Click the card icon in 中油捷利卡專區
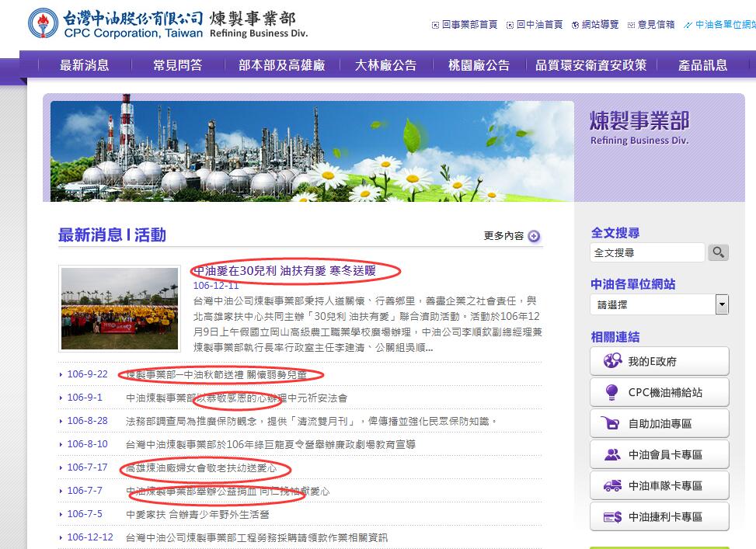This screenshot has width=756, height=549. 612,517
